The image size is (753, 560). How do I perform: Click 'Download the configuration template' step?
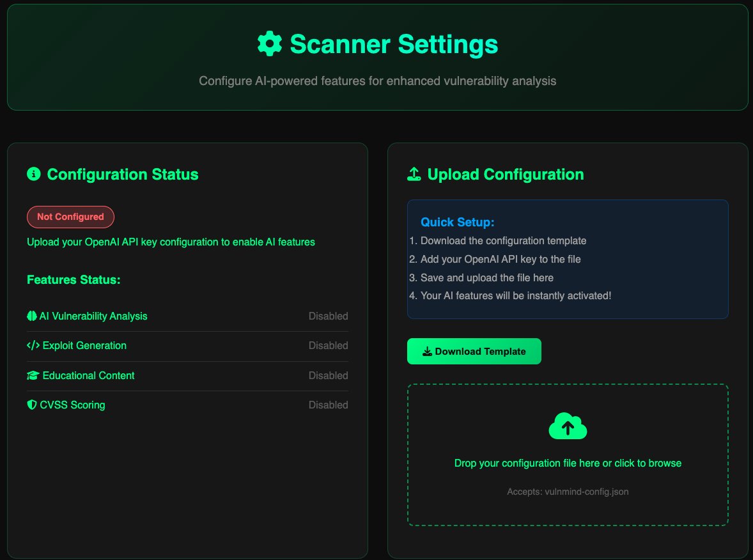point(503,240)
